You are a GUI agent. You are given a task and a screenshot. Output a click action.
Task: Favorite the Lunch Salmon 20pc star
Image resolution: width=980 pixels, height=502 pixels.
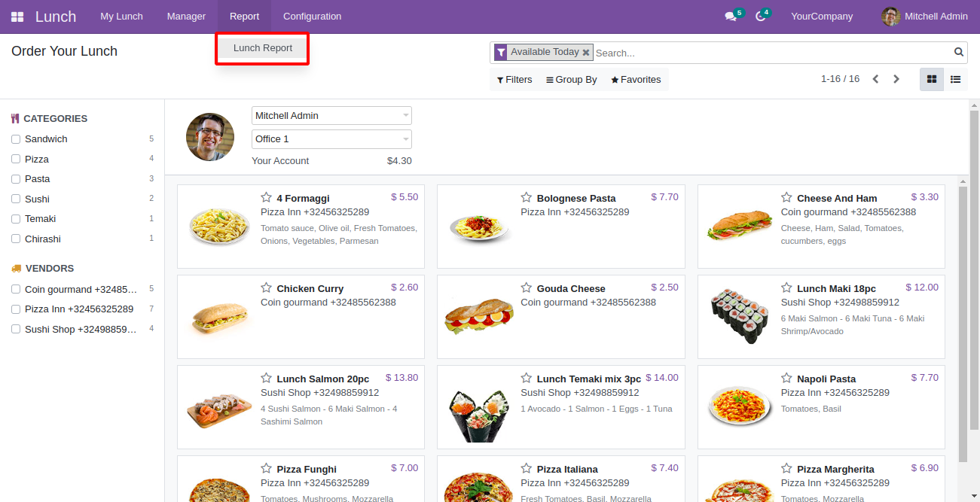pyautogui.click(x=267, y=378)
